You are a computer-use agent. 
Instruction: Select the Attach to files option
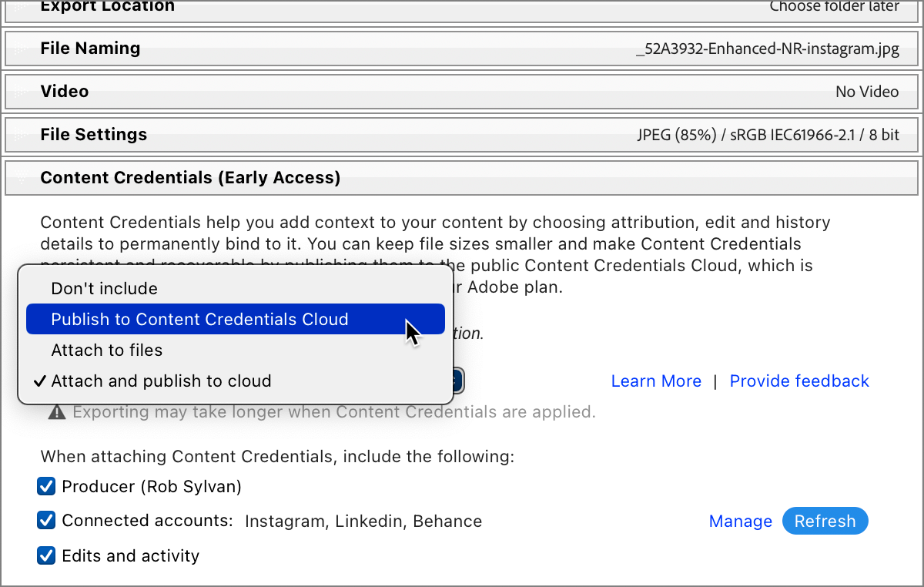click(107, 351)
